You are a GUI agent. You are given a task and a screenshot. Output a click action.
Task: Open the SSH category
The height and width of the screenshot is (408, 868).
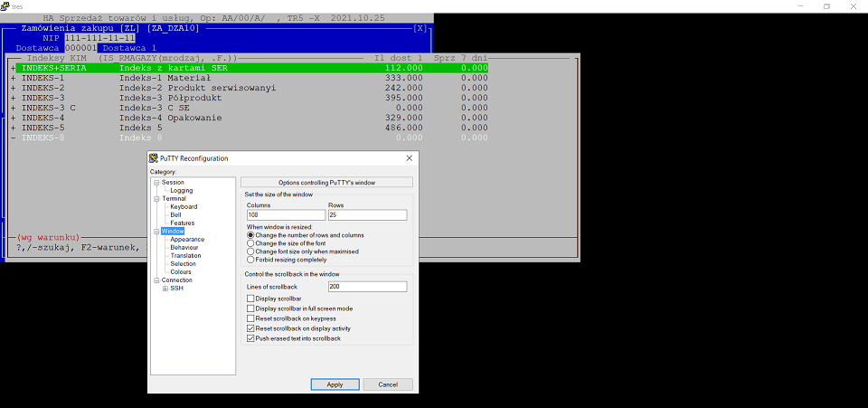tap(176, 289)
